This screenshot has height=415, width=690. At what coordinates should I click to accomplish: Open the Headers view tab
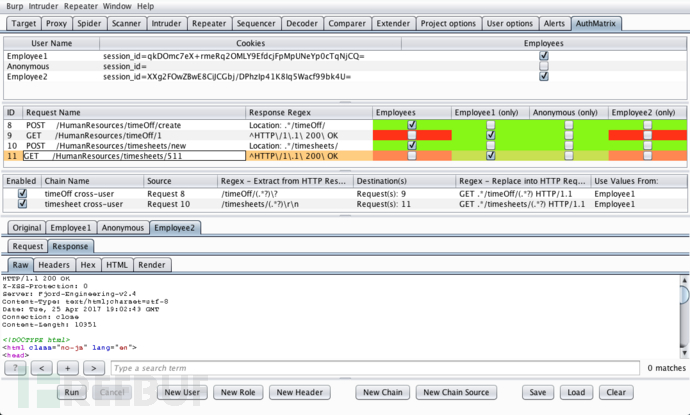coord(54,265)
